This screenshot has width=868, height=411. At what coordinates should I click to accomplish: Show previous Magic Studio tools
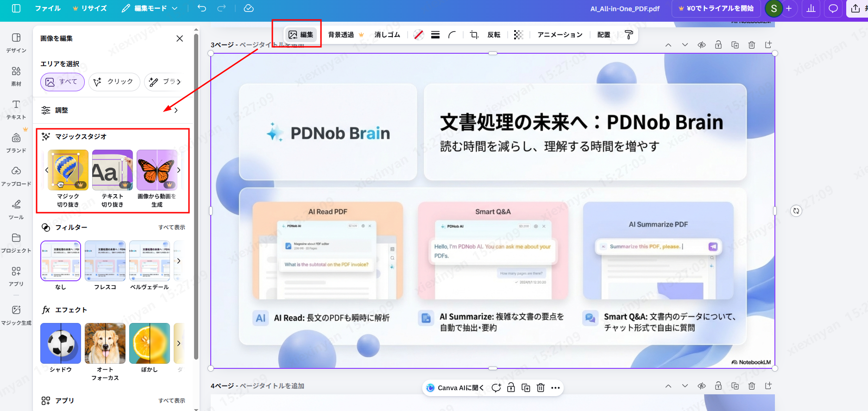pos(47,170)
